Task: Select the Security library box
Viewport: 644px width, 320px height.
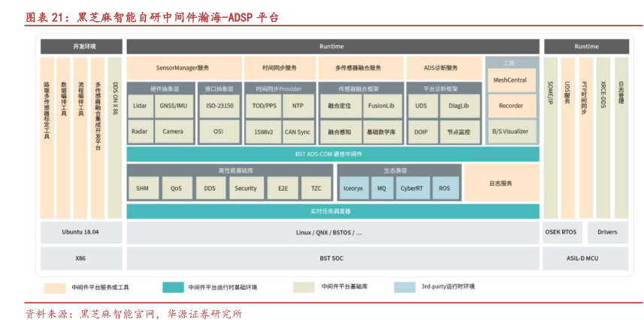Action: pyautogui.click(x=245, y=189)
